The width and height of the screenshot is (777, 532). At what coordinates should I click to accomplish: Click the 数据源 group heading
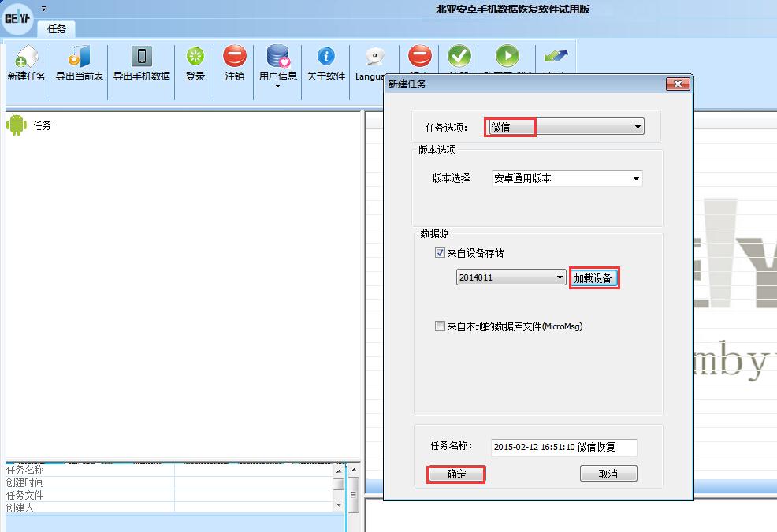(x=434, y=233)
